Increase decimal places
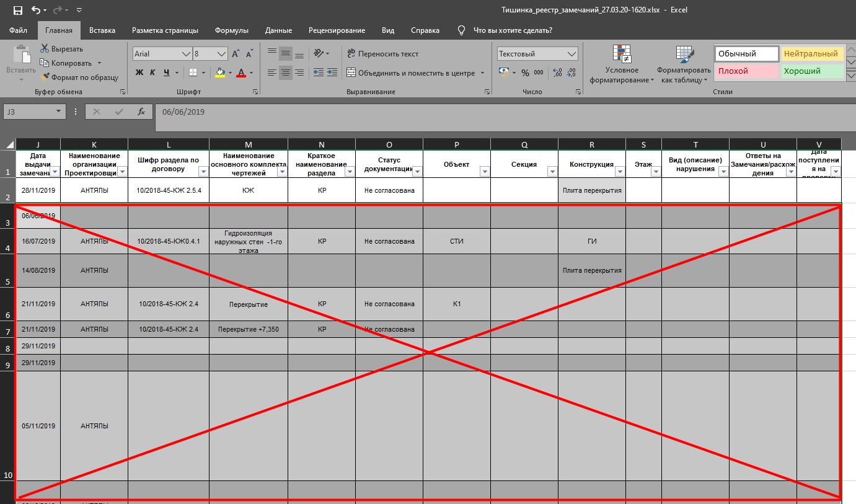This screenshot has width=856, height=504. [x=557, y=73]
